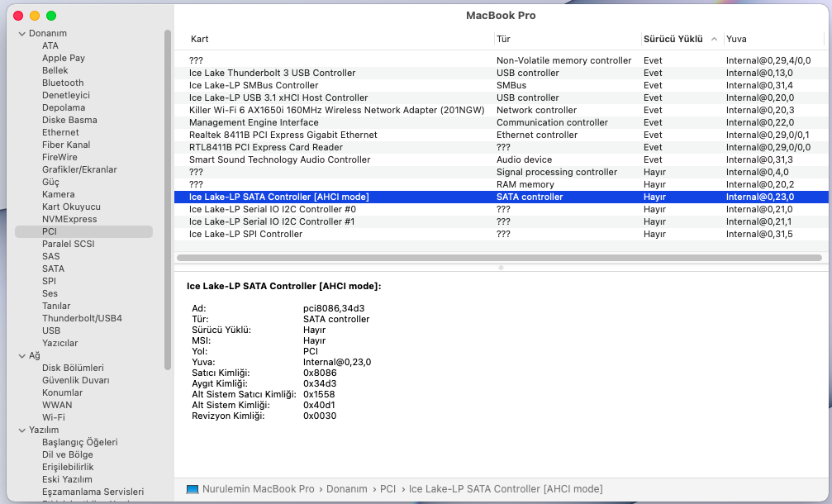The image size is (832, 504).
Task: Click the PCI breadcrumb in the path bar
Action: pos(387,489)
